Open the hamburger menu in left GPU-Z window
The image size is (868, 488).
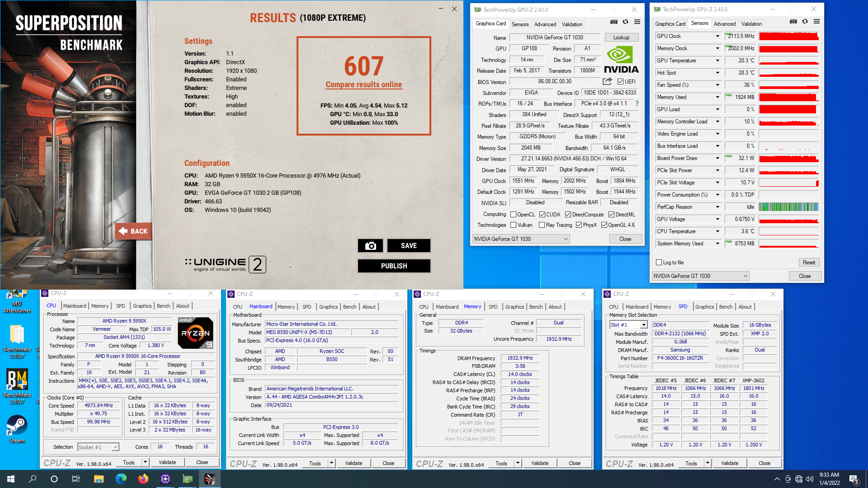637,22
